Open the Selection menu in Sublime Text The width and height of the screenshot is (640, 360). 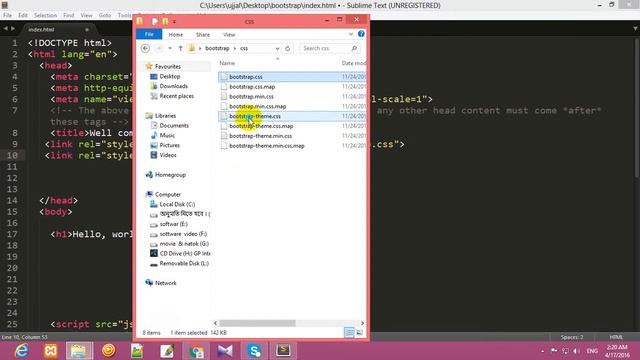[x=45, y=15]
